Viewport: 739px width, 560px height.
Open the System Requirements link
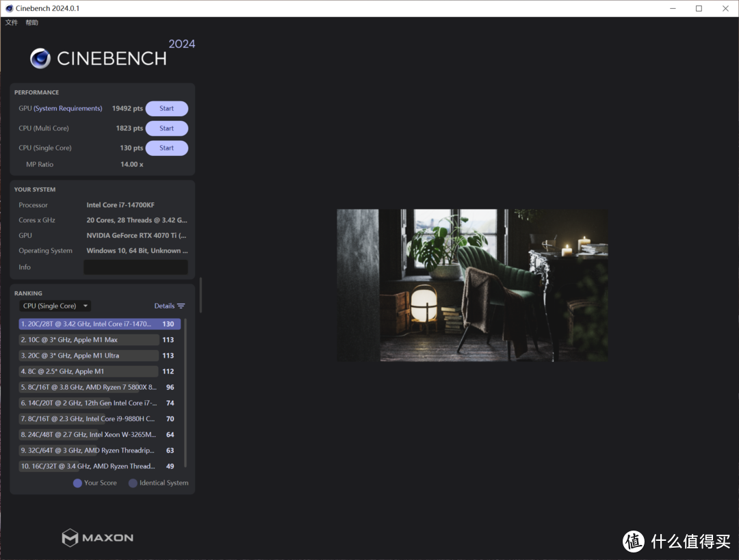pos(68,108)
